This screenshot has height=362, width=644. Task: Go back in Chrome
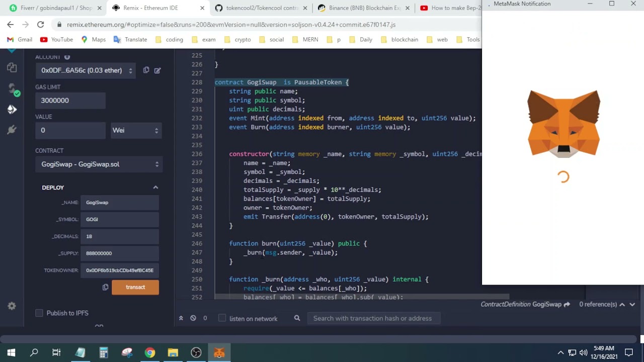[10, 24]
